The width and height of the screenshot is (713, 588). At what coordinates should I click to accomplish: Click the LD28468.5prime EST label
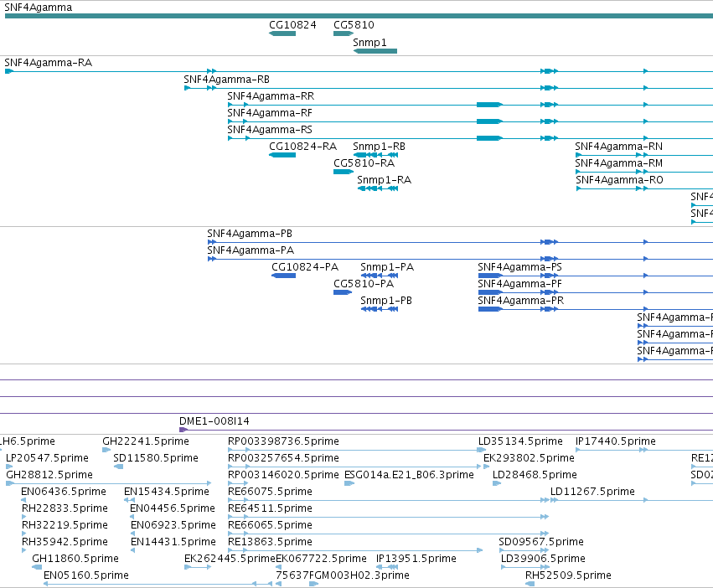pos(535,475)
